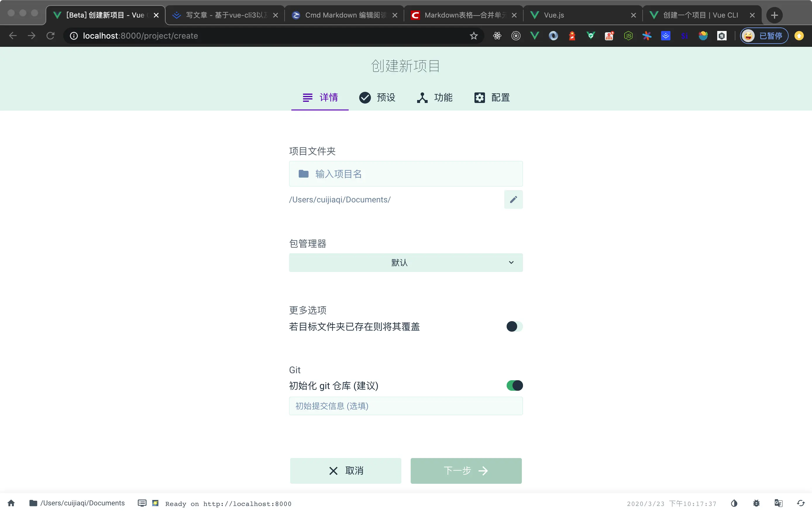Viewport: 812px width, 513px height.
Task: Switch to the Vue.js browser tab
Action: pos(573,15)
